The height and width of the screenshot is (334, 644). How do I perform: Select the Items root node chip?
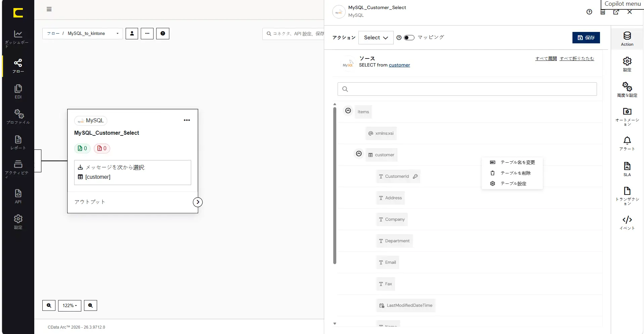(x=363, y=112)
